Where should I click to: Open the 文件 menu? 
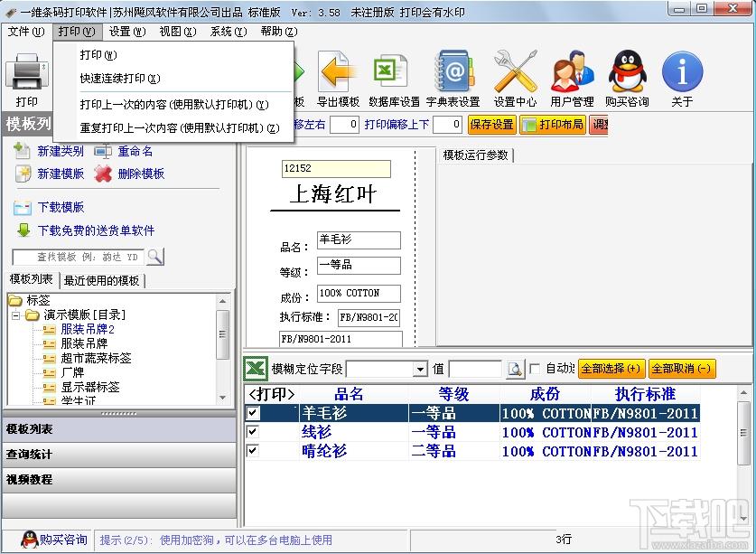[x=25, y=32]
